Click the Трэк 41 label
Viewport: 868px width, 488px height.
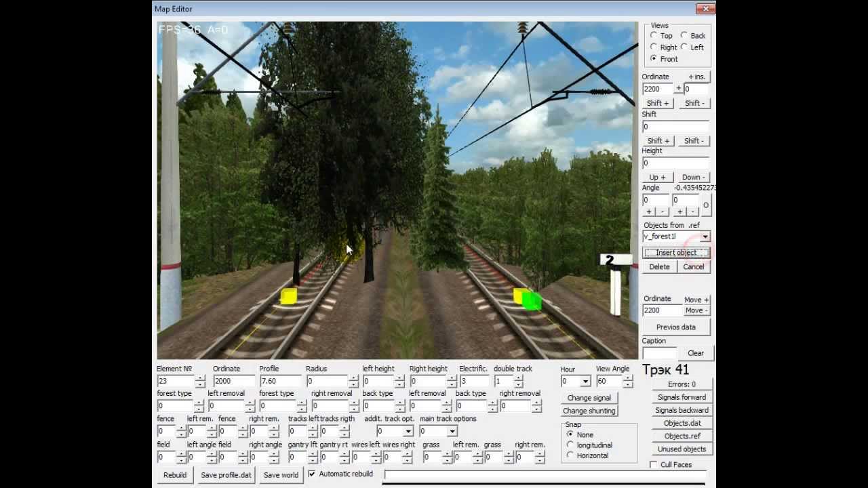pyautogui.click(x=665, y=369)
